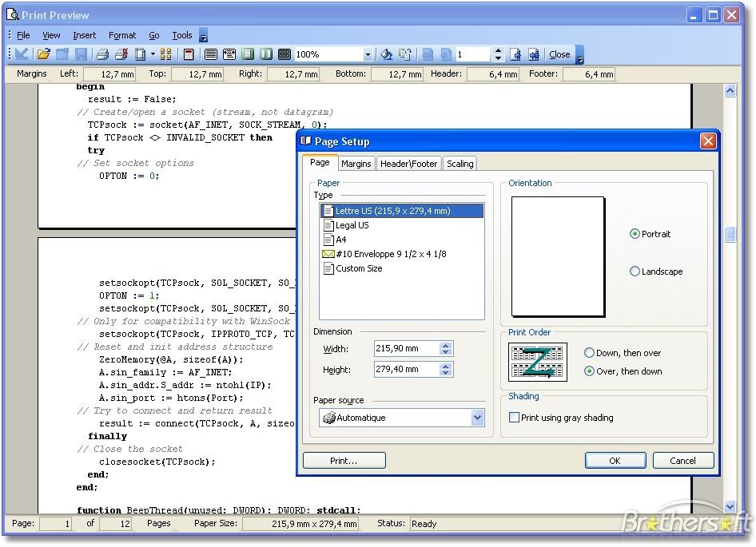Click the Print... button
Screen dimensions: 756x547
click(344, 461)
